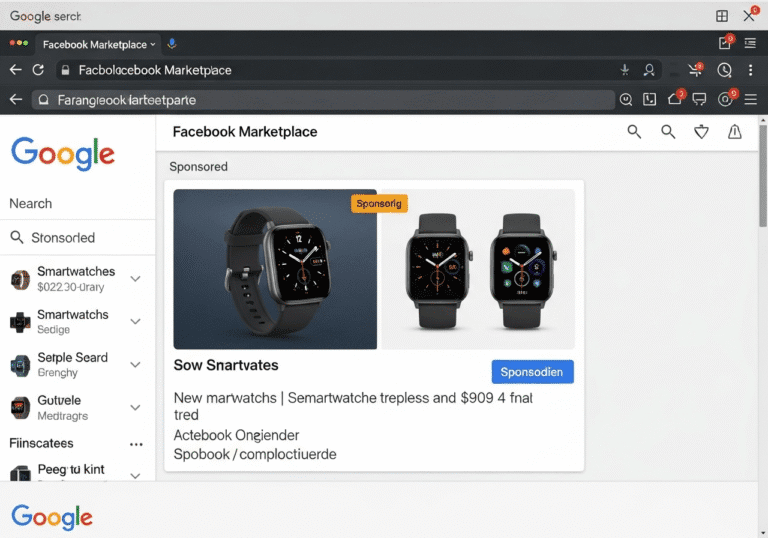Expand the Smartwatches $022.30 row chevron
Screen dimensions: 768x538
click(136, 278)
